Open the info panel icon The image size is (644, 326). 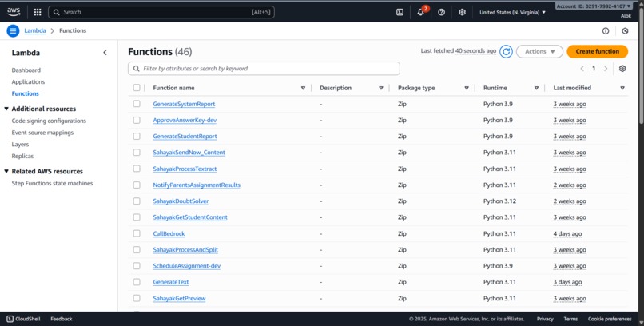pos(606,31)
